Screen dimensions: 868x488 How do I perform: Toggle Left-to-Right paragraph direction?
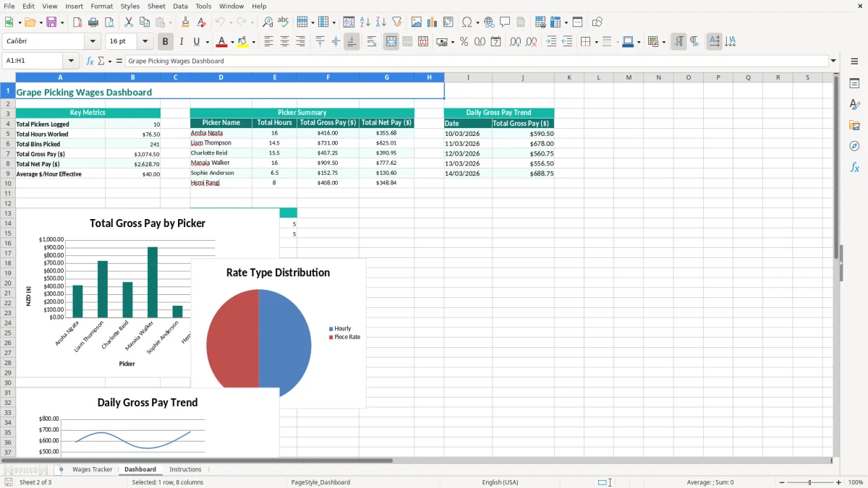[678, 42]
